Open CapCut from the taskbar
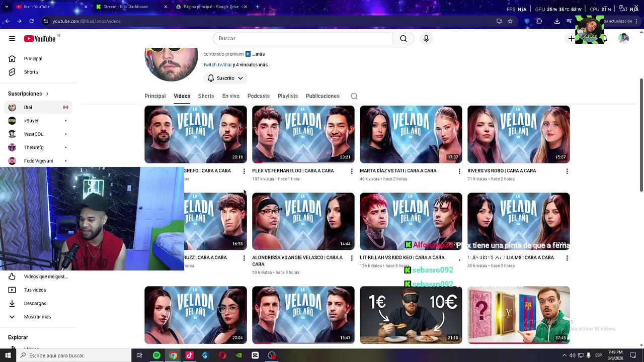The width and height of the screenshot is (644, 362). pos(255,355)
